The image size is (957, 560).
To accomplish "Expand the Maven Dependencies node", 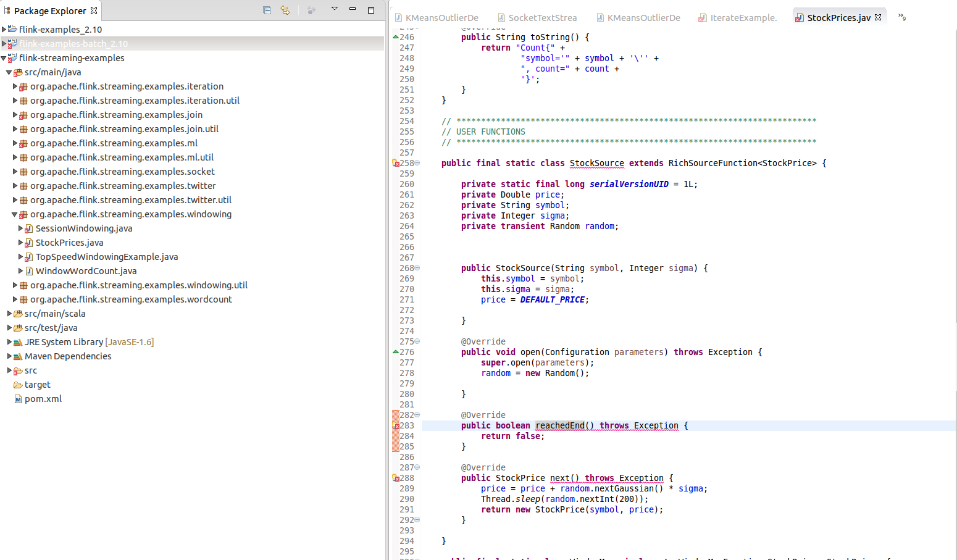I will pos(9,356).
